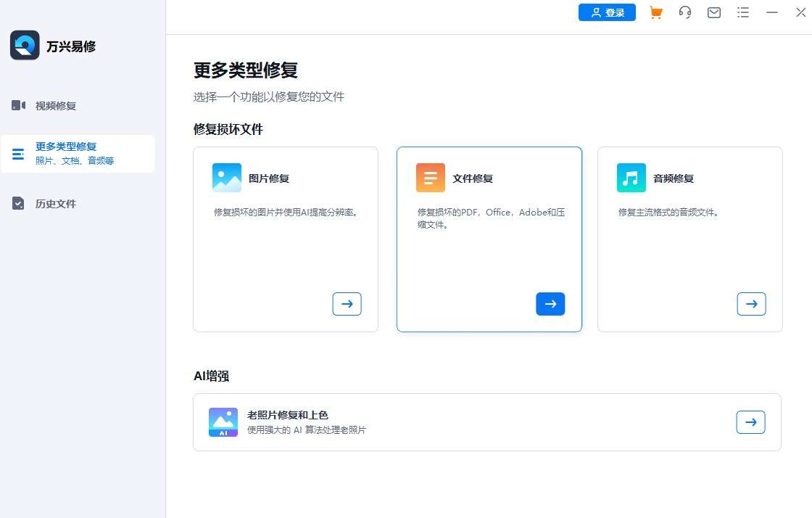Click the checkmark file icon beside 历史文件
This screenshot has width=812, height=518.
tap(18, 204)
